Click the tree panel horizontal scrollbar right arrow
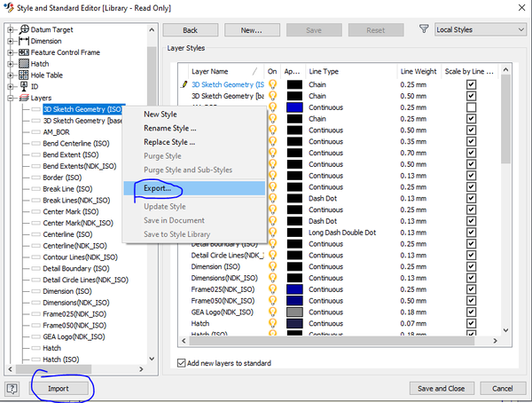Viewport: 532px width, 403px height. [141, 369]
